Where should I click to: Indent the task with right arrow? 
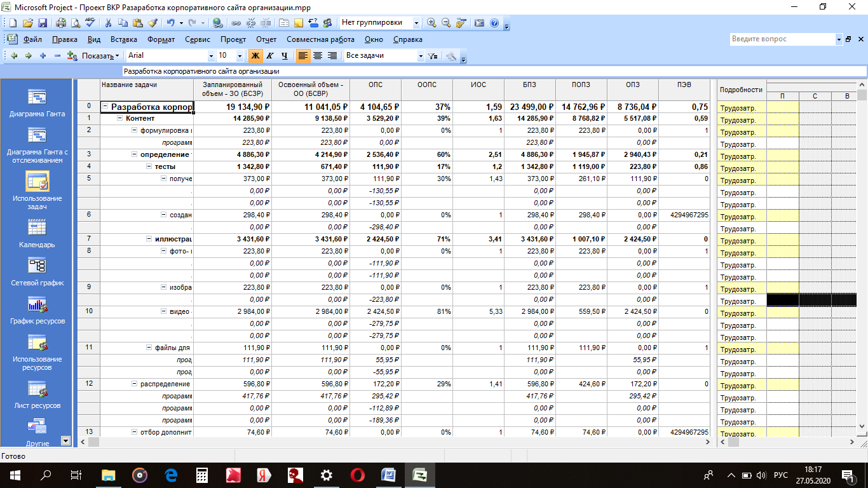28,56
